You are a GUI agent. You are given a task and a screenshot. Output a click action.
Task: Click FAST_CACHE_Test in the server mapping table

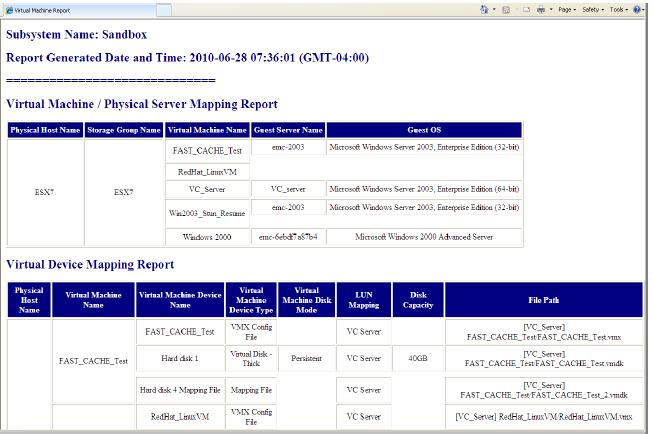click(207, 151)
